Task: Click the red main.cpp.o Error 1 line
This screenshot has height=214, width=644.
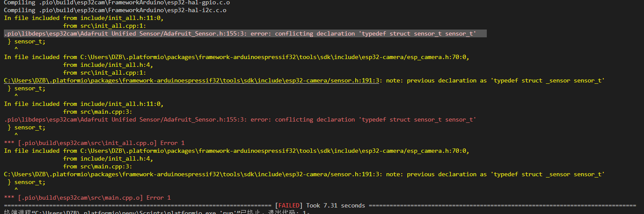Action: click(87, 198)
